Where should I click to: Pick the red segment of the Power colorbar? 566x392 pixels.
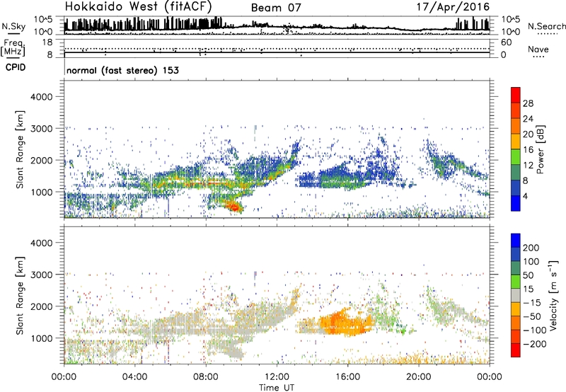tap(516, 96)
